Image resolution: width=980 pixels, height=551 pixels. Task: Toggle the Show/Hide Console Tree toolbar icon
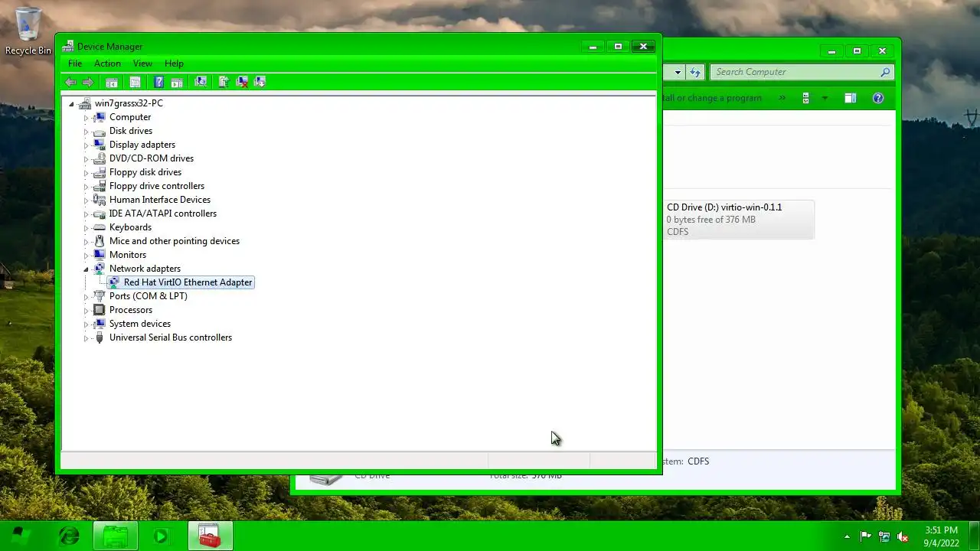coord(112,82)
